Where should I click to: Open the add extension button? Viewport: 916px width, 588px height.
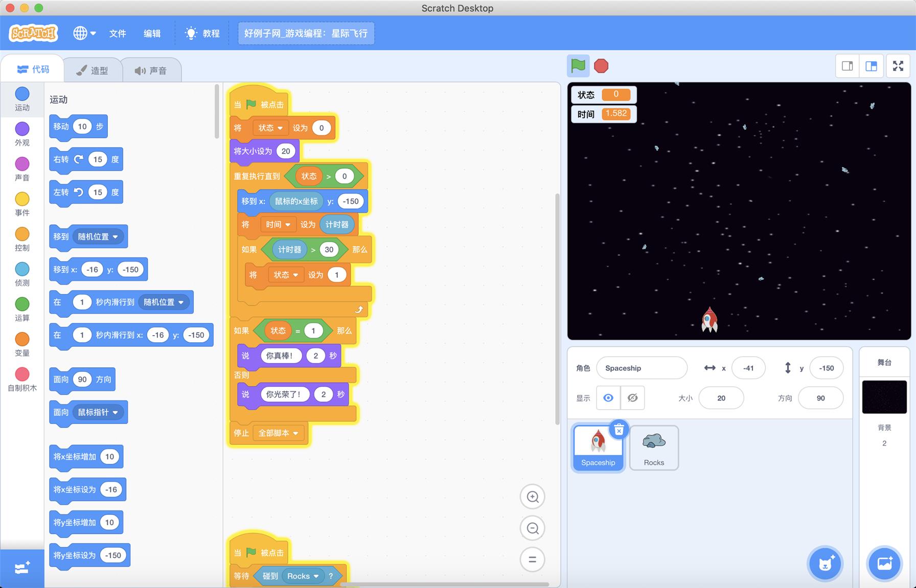pyautogui.click(x=22, y=568)
